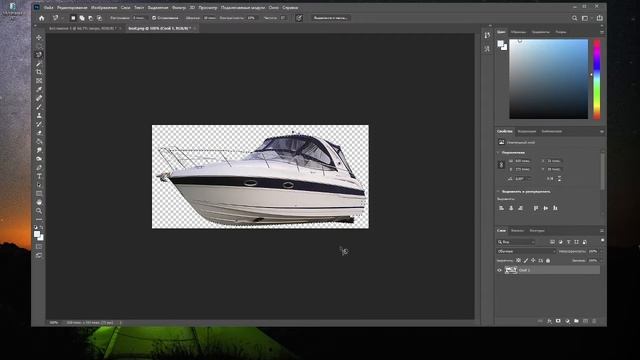Click the Select and Mask button
640x360 pixels.
[331, 18]
